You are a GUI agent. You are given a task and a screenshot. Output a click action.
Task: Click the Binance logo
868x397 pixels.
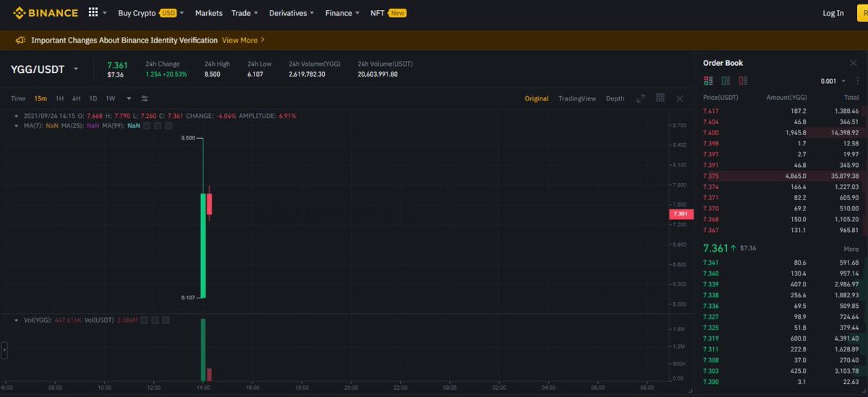44,12
